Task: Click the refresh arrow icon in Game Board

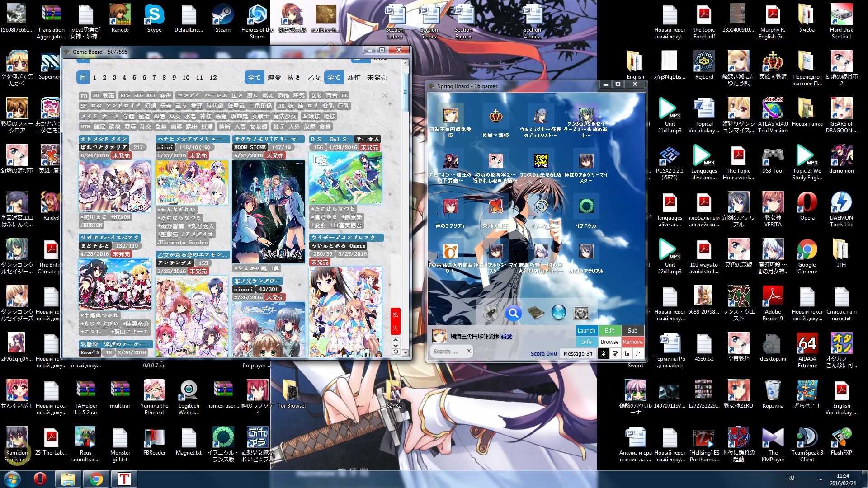Action: click(396, 352)
